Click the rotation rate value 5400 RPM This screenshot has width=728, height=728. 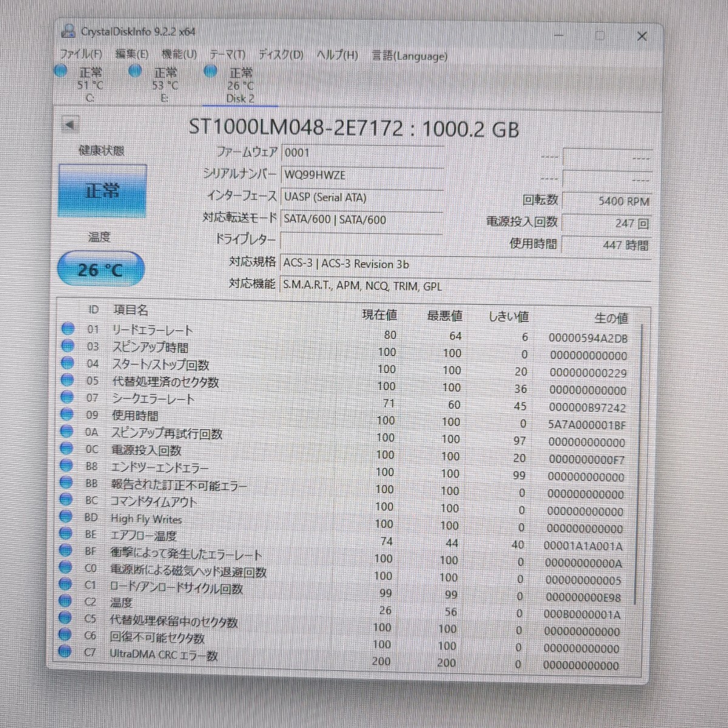point(607,201)
